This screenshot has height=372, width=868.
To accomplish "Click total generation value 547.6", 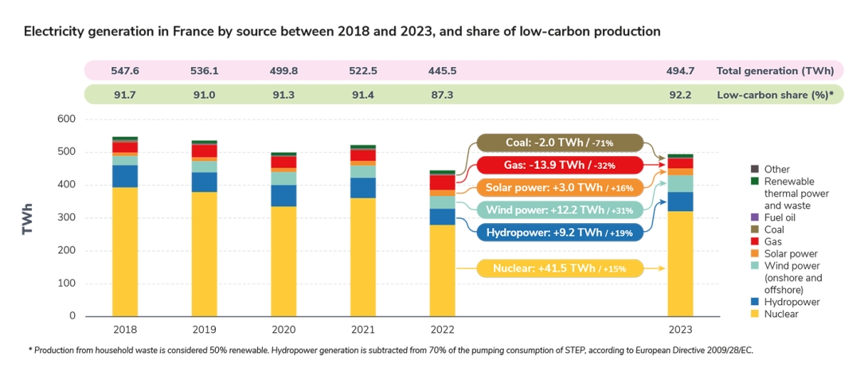I will [x=125, y=71].
